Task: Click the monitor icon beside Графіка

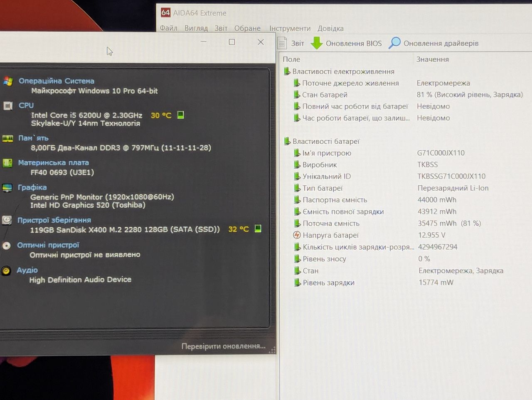Action: click(x=7, y=188)
